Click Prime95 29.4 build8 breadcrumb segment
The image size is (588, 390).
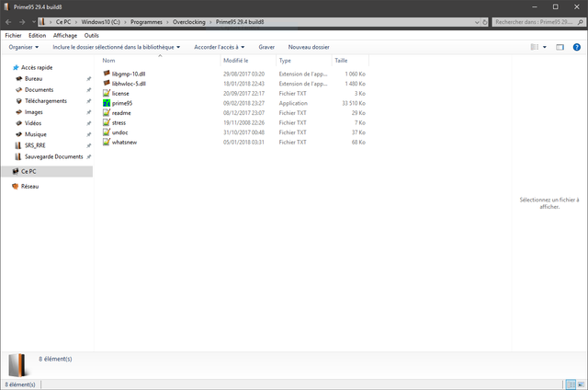tap(240, 22)
